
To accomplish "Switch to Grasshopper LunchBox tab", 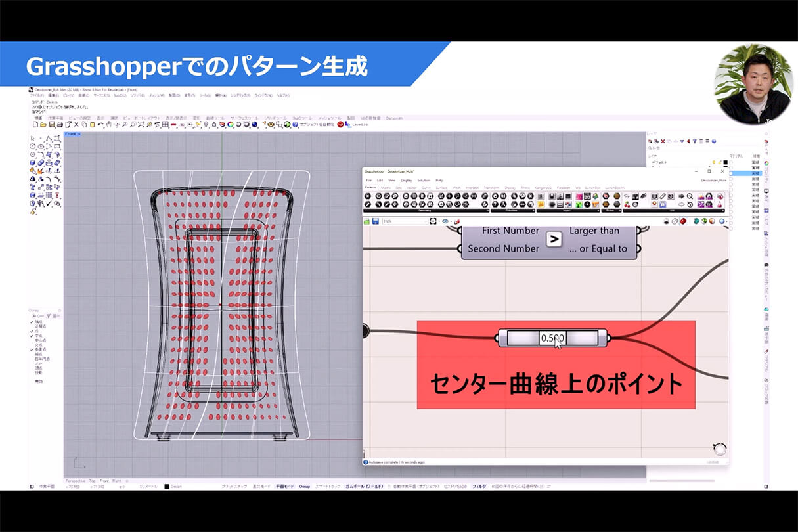I will coord(593,188).
